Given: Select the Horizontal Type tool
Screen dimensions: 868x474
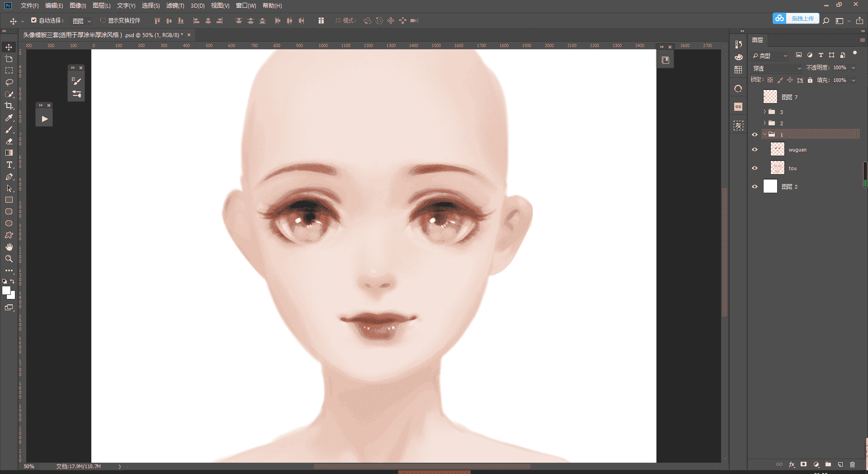Looking at the screenshot, I should point(9,165).
